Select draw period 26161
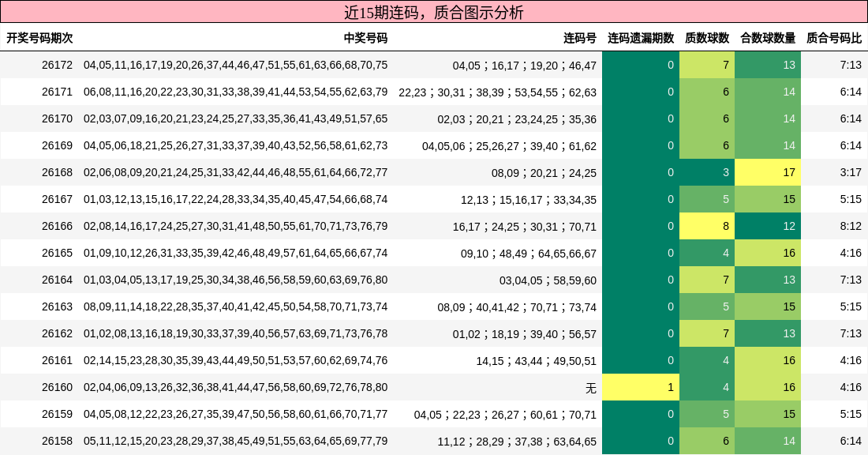The image size is (868, 455). (57, 360)
